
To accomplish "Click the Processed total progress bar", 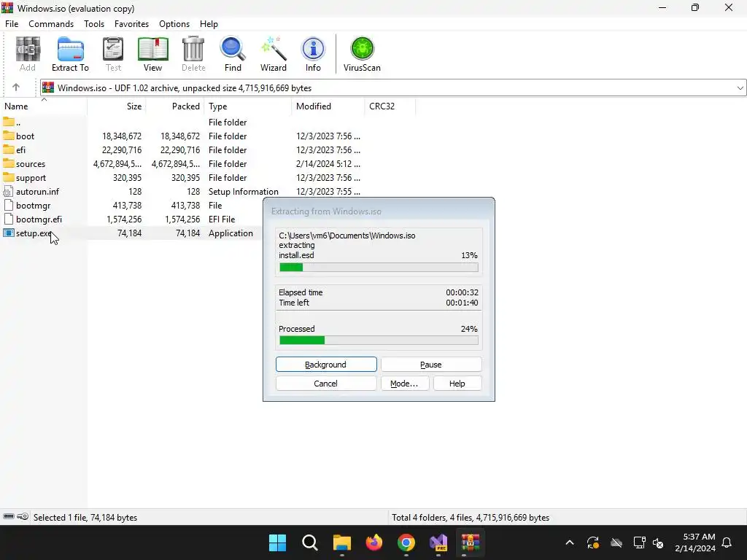I will (379, 340).
